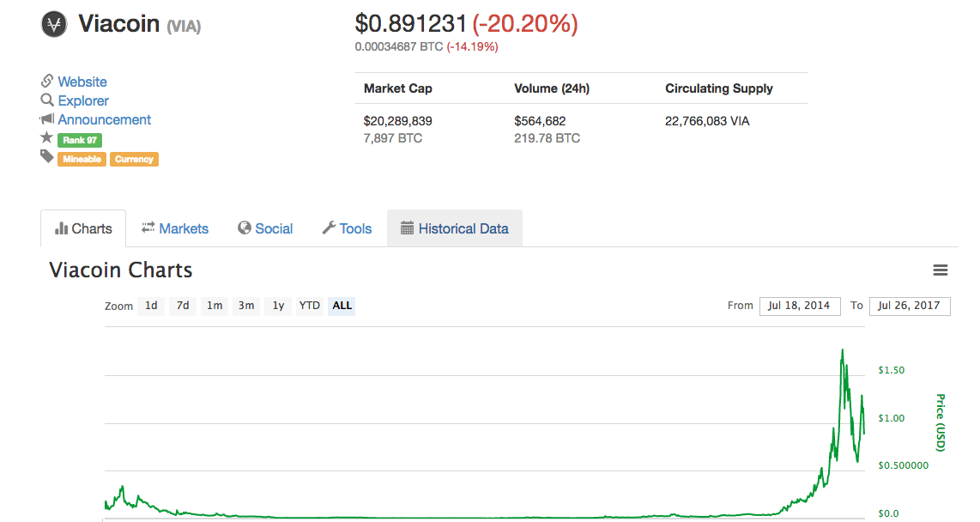Click the calendar icon on Historical Data tab
The image size is (980, 522).
(407, 228)
